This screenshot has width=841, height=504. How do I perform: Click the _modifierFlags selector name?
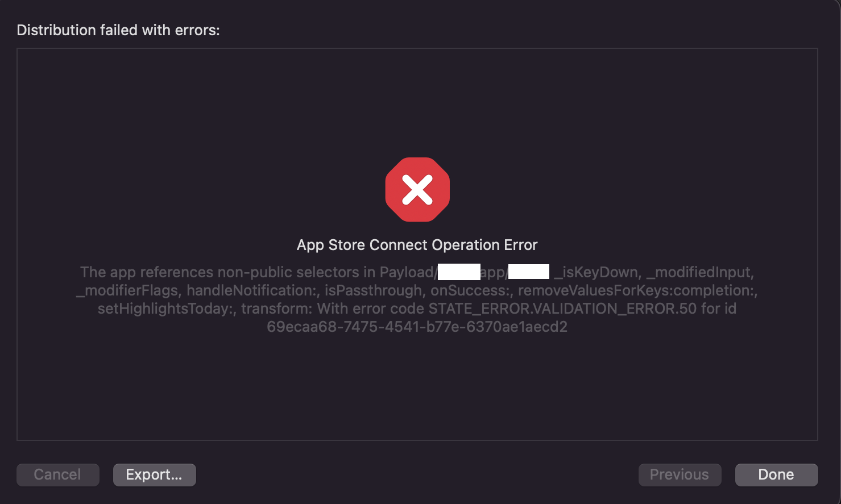pyautogui.click(x=127, y=290)
